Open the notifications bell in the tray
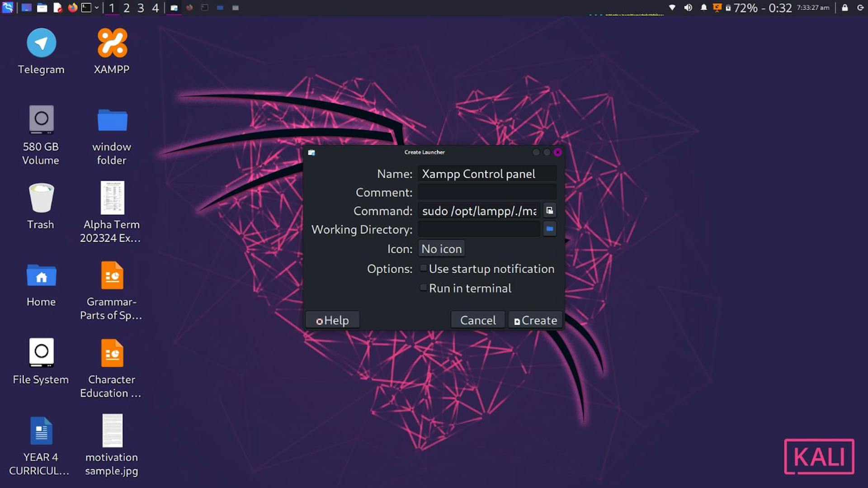The height and width of the screenshot is (488, 868). click(703, 7)
